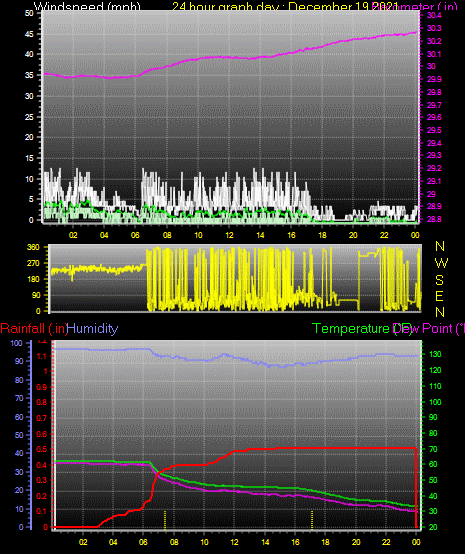Click the 24 hour graph day title
This screenshot has height=554, width=465.
pyautogui.click(x=285, y=6)
